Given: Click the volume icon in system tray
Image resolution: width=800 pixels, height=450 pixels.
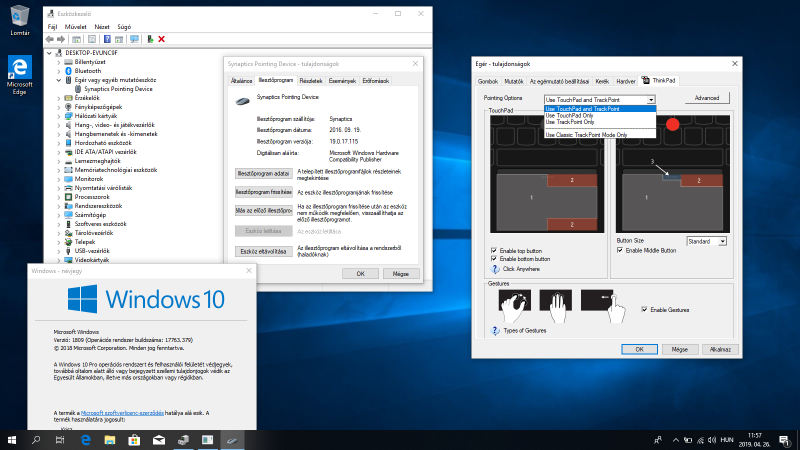Looking at the screenshot, I should 712,440.
